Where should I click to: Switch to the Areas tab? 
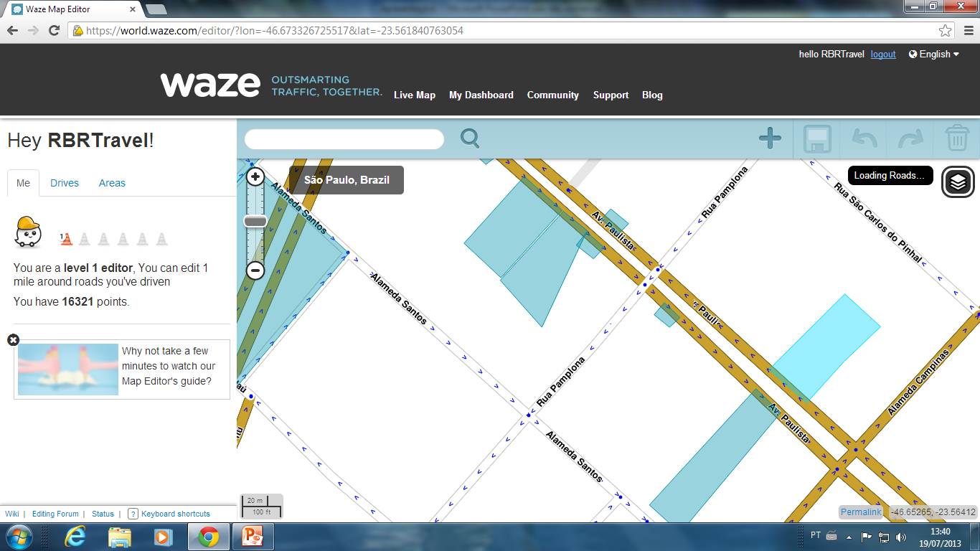[x=112, y=183]
